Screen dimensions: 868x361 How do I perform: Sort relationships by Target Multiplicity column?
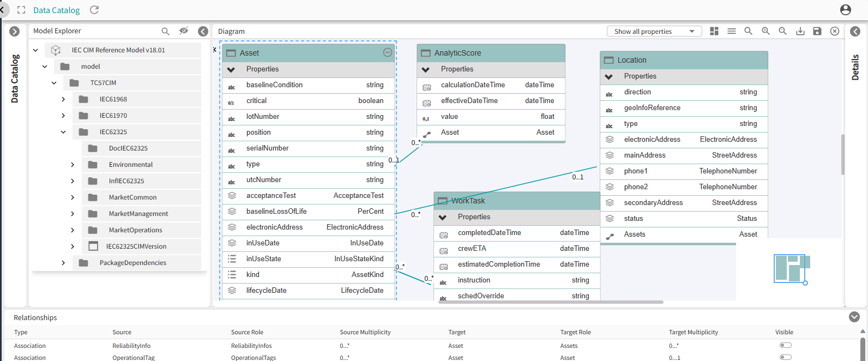tap(694, 332)
